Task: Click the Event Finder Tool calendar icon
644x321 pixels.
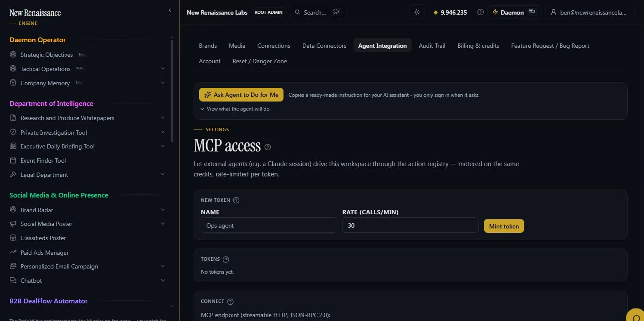Action: click(13, 160)
